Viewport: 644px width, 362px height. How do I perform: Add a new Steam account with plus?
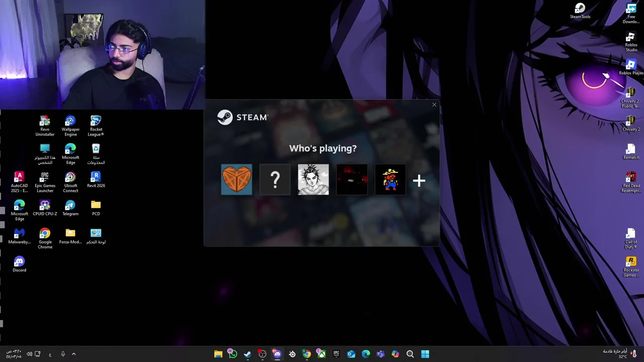419,180
